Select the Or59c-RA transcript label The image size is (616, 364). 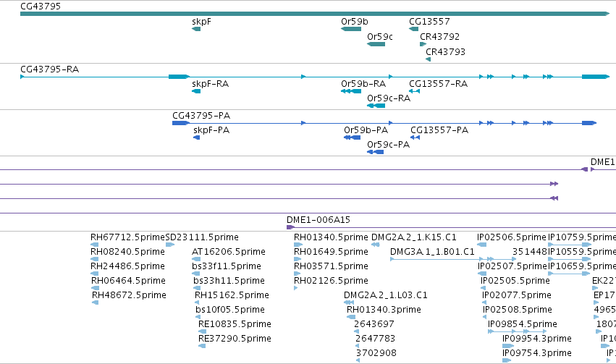(x=389, y=98)
